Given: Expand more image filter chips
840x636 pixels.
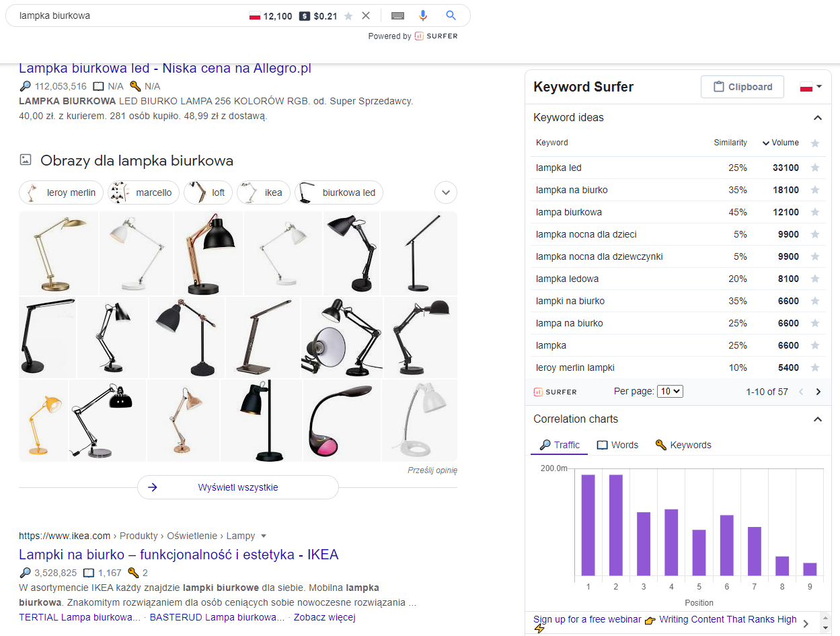Looking at the screenshot, I should 446,192.
